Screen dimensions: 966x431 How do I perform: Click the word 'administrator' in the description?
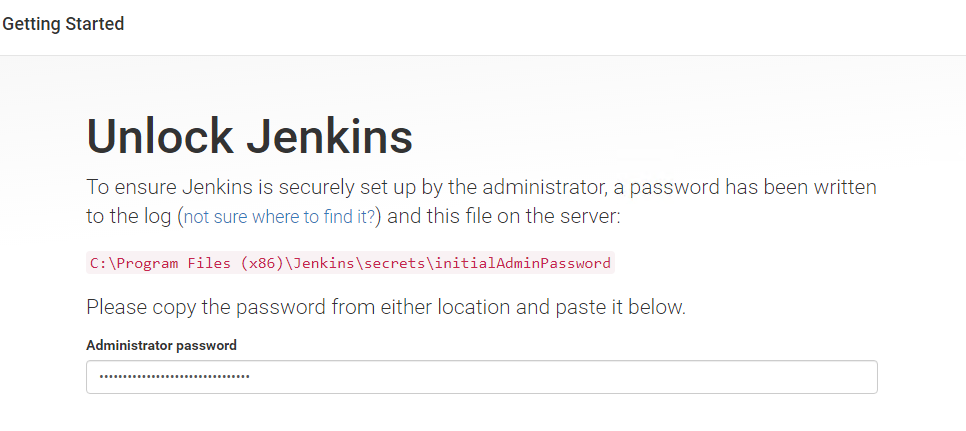(535, 187)
